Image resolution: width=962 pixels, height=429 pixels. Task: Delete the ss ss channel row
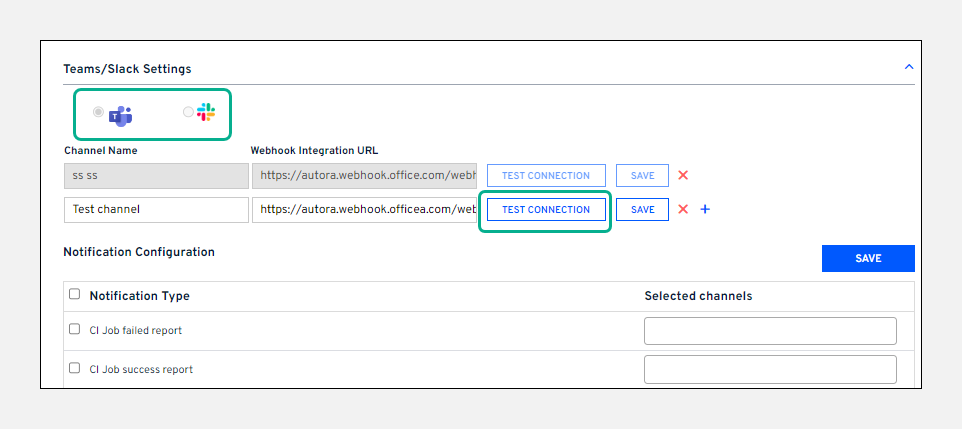tap(683, 176)
